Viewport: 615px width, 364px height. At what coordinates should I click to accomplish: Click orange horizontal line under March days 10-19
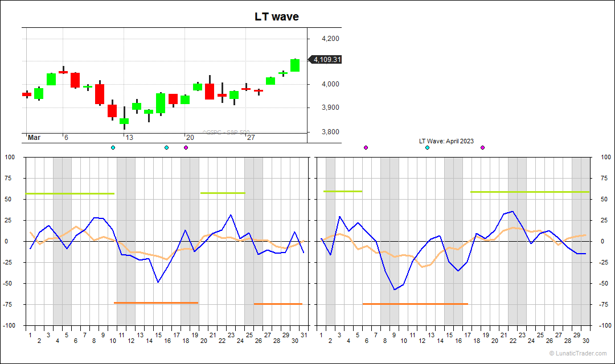pos(156,303)
